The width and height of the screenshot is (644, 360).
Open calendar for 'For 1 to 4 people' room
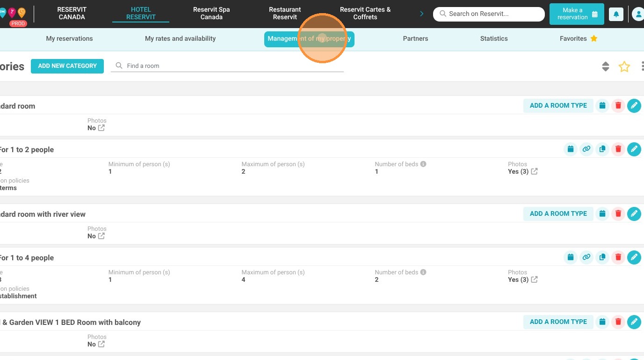click(x=571, y=257)
